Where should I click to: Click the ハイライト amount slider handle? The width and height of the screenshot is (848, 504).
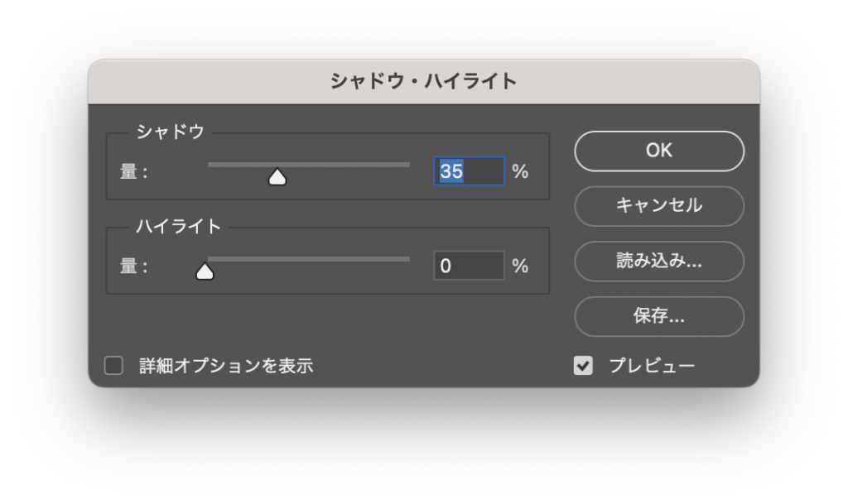205,271
